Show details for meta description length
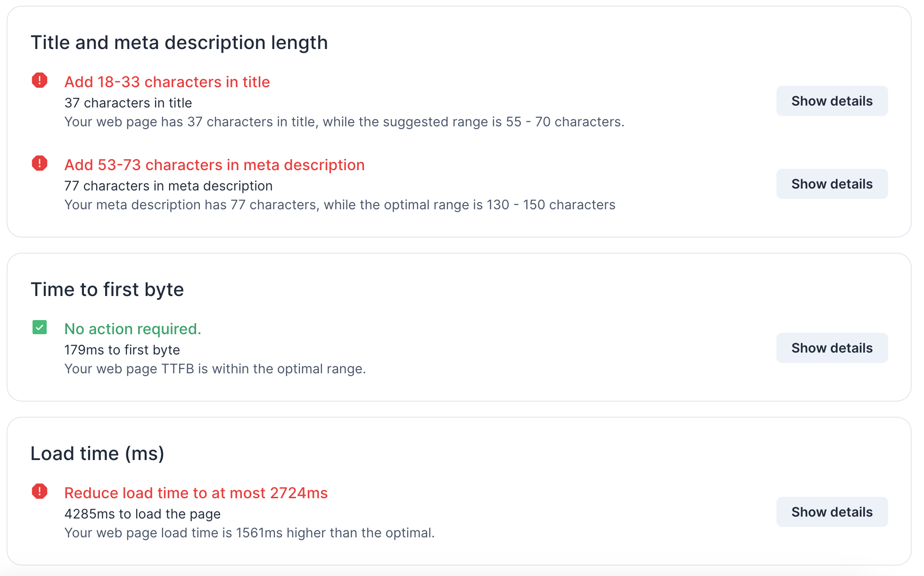Viewport: 924px width, 576px height. point(832,184)
